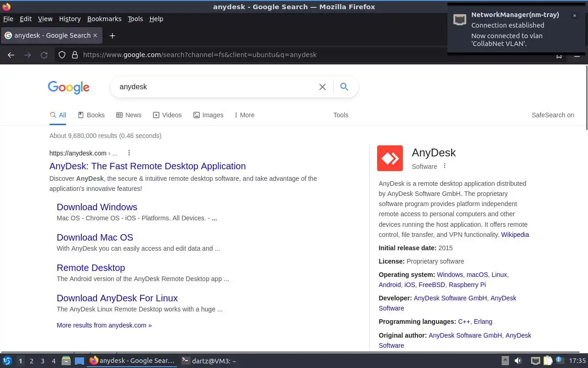Click SafeSearch on setting
588x368 pixels.
553,115
